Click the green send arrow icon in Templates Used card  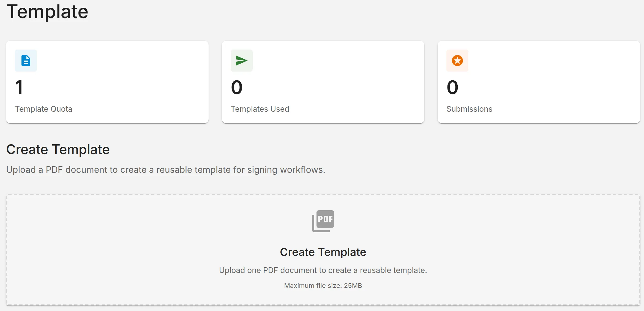242,61
